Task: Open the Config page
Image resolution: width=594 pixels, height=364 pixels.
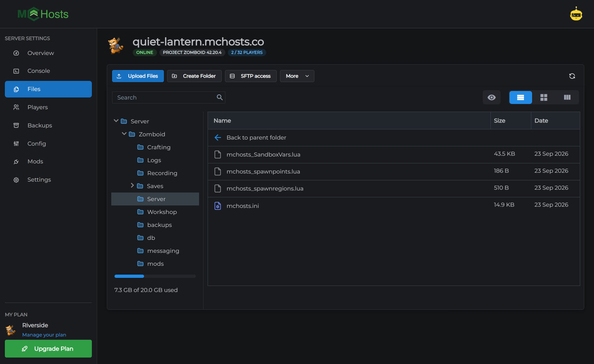Action: click(48, 144)
